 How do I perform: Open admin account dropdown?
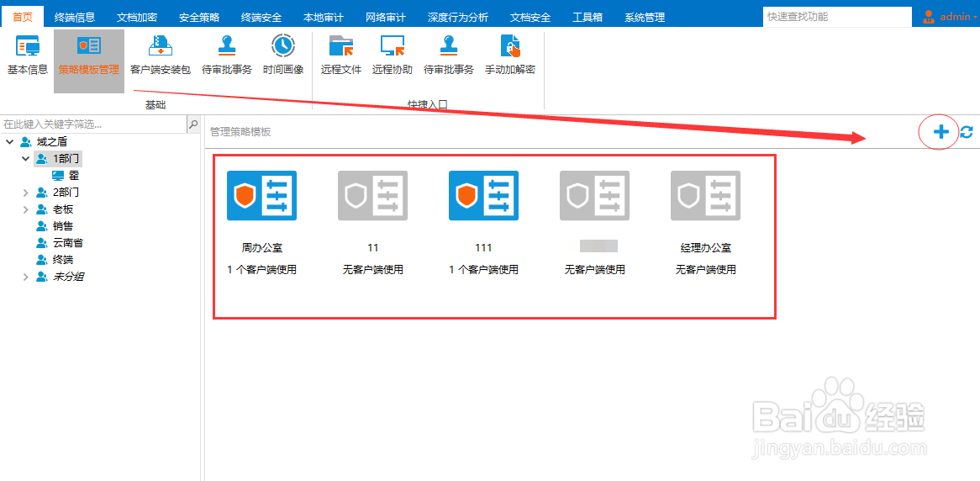click(975, 18)
